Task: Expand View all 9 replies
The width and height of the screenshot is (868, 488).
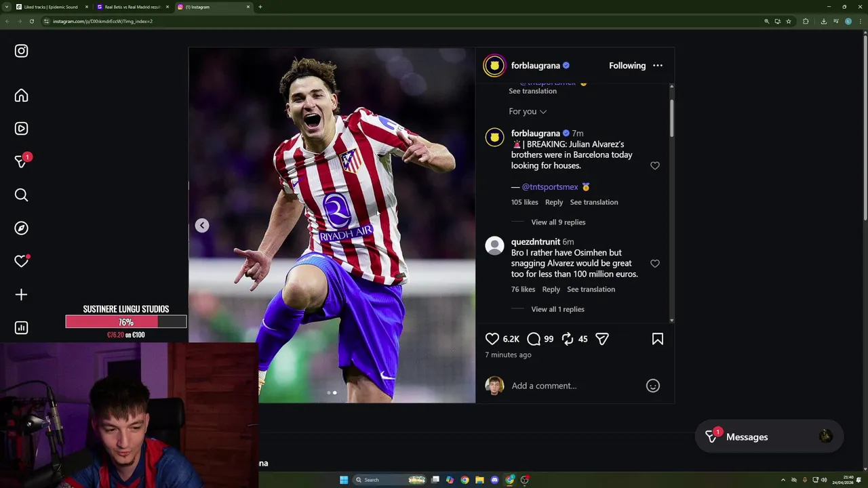Action: (x=558, y=222)
